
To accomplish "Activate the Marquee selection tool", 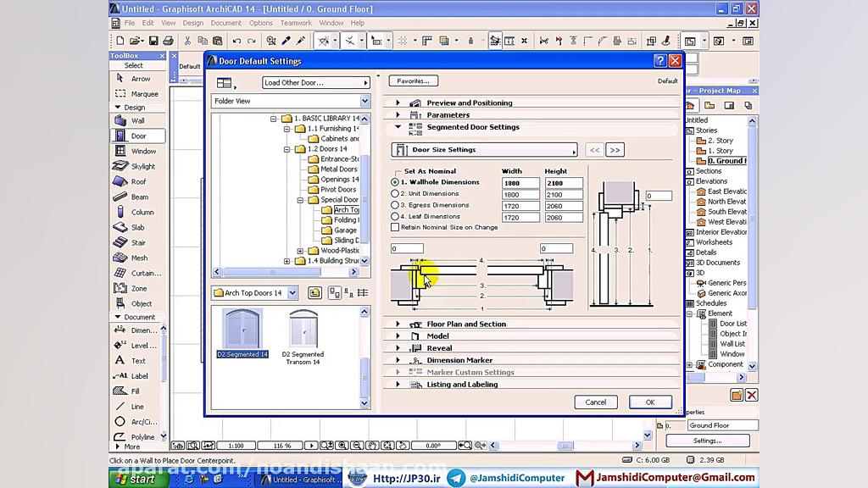I will click(143, 93).
